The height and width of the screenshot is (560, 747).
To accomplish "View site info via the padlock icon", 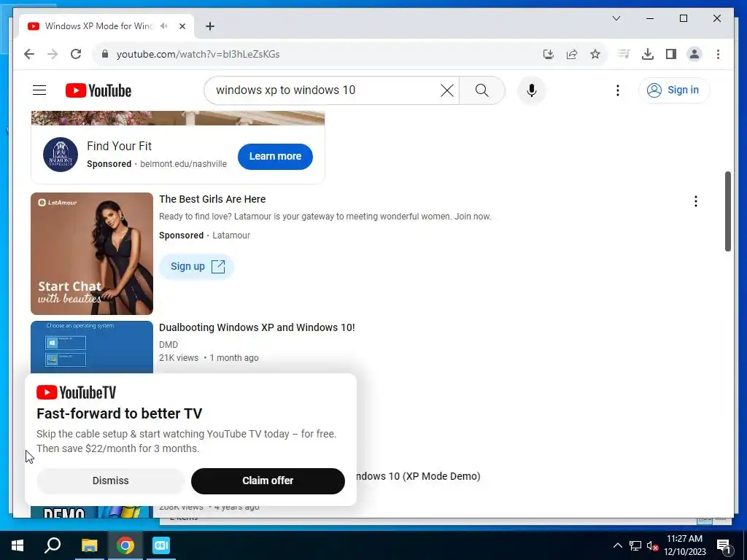I will 105,54.
